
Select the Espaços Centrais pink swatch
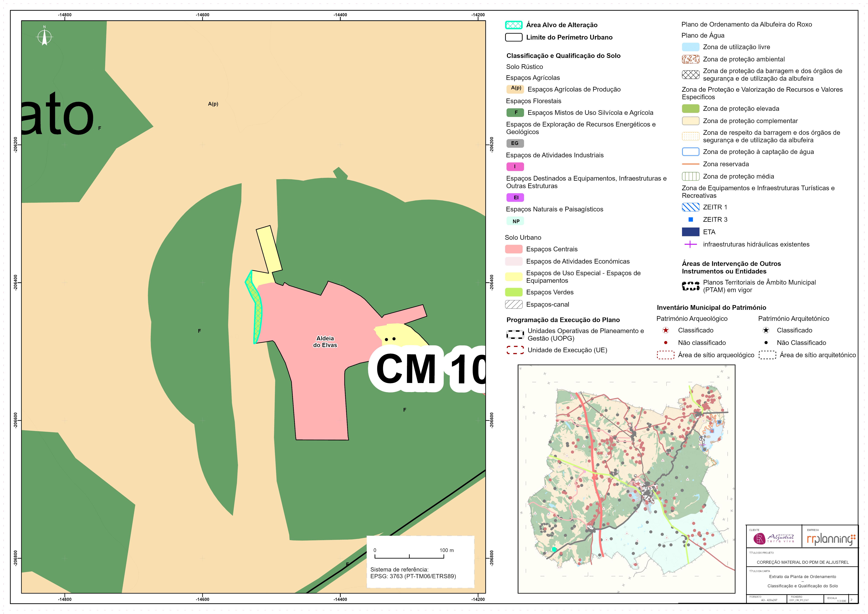(x=513, y=249)
